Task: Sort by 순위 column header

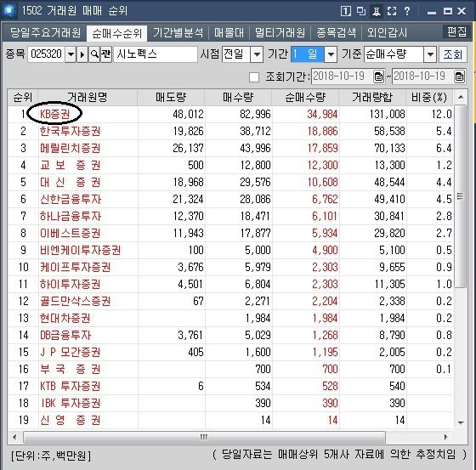Action: [x=23, y=97]
